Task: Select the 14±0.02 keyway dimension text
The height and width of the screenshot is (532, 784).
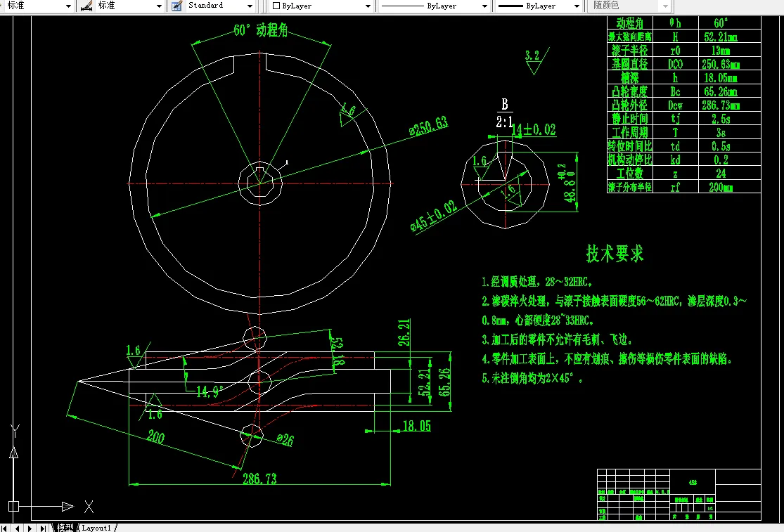Action: pyautogui.click(x=534, y=130)
